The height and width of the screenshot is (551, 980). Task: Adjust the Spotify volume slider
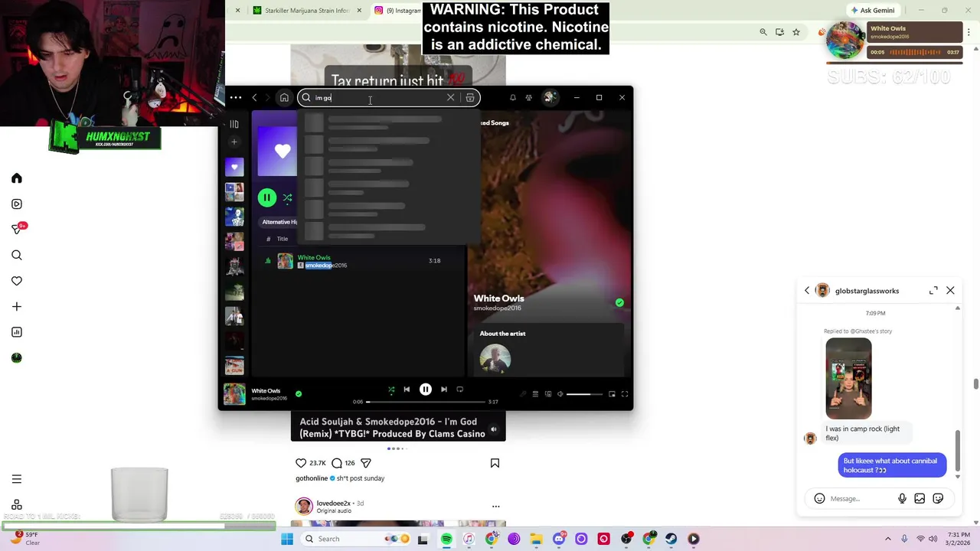click(583, 394)
